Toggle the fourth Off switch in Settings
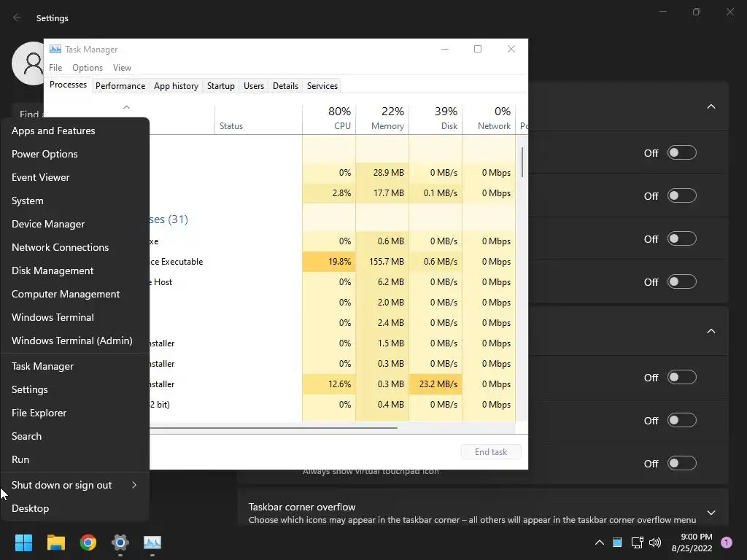The height and width of the screenshot is (560, 747). point(682,281)
